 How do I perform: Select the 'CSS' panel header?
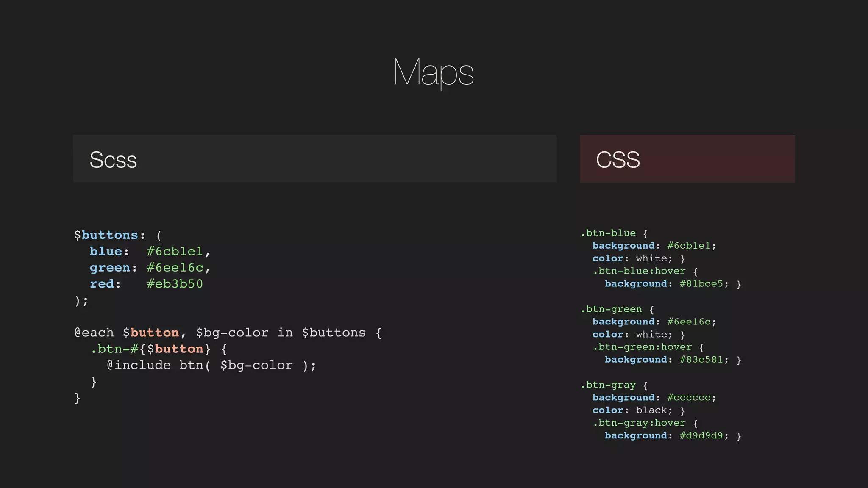point(687,159)
